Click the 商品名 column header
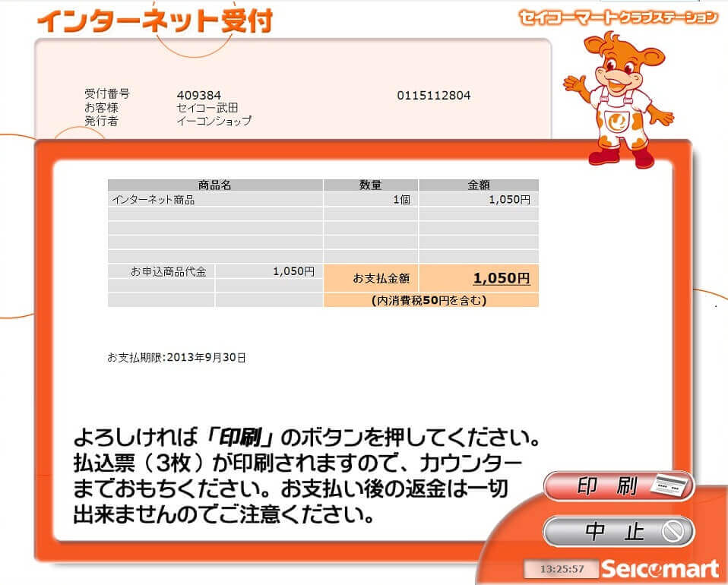The width and height of the screenshot is (728, 585). click(215, 185)
